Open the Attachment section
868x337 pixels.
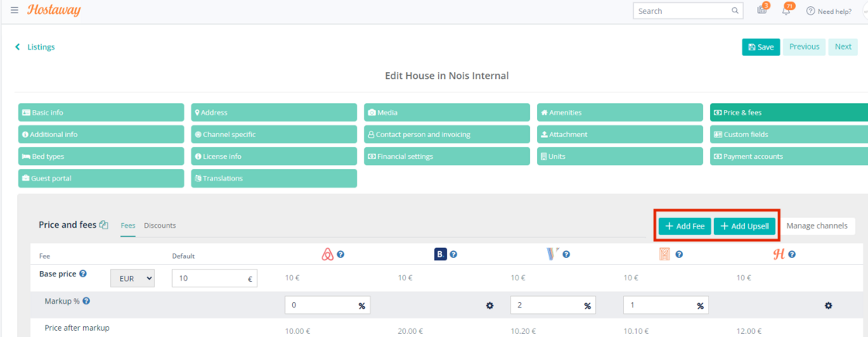coord(620,135)
